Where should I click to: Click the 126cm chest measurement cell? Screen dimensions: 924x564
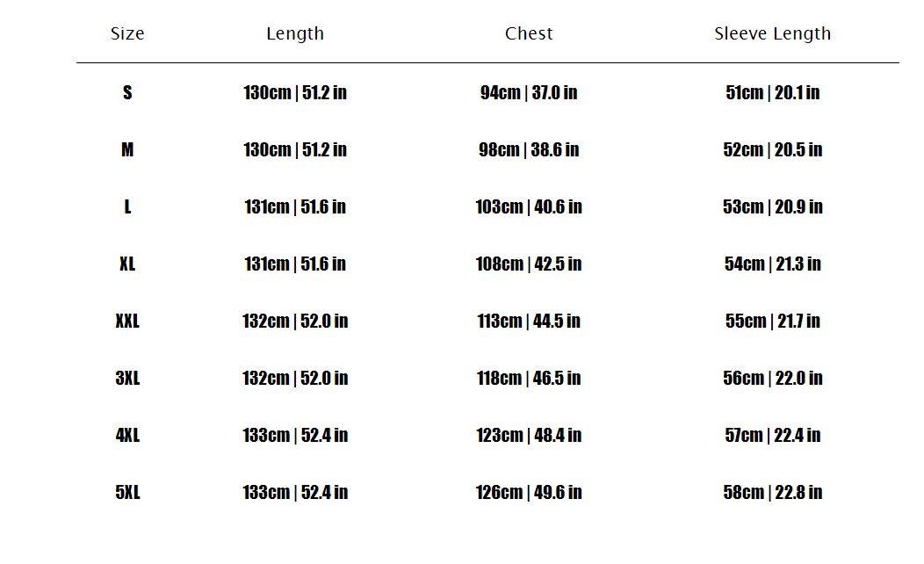pos(529,492)
